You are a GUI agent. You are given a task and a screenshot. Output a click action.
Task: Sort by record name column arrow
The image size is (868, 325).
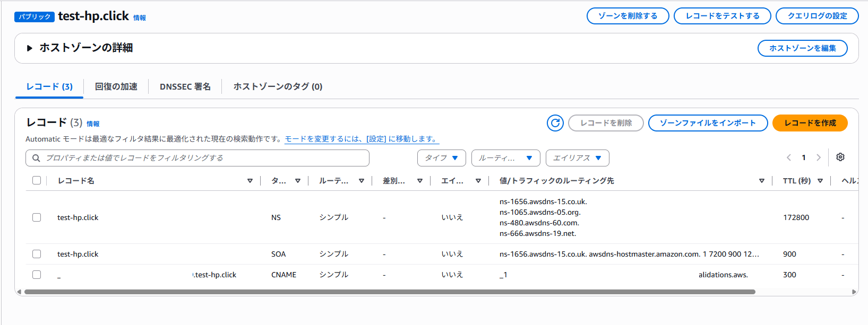(x=250, y=181)
